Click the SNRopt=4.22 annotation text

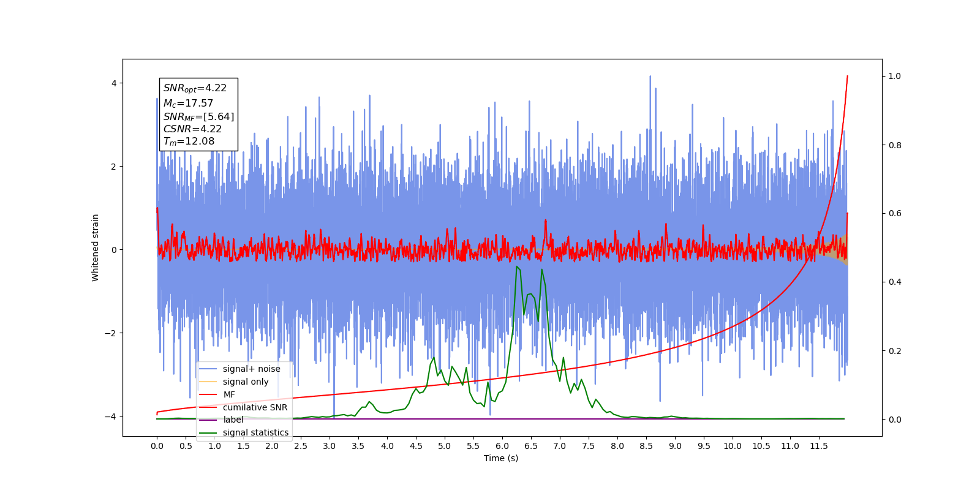click(x=195, y=88)
